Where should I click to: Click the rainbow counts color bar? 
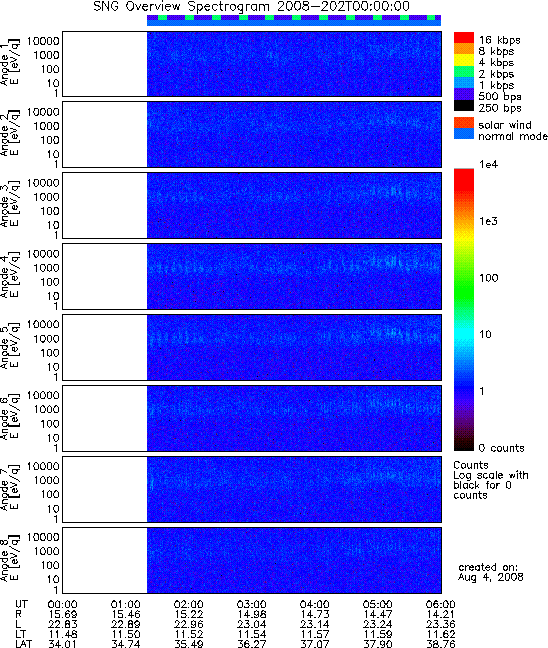point(464,310)
